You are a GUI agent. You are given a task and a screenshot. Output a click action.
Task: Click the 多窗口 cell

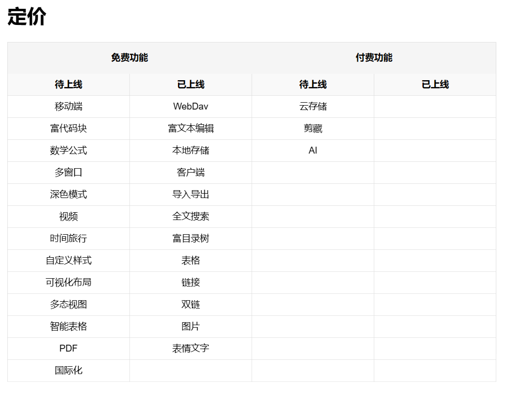(68, 173)
